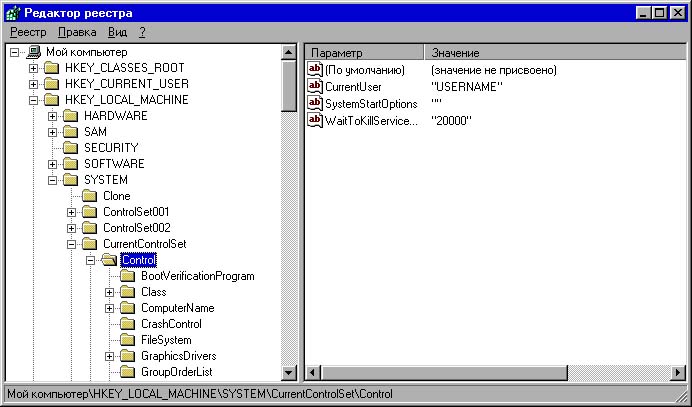Click the SOFTWARE folder icon

(x=70, y=164)
